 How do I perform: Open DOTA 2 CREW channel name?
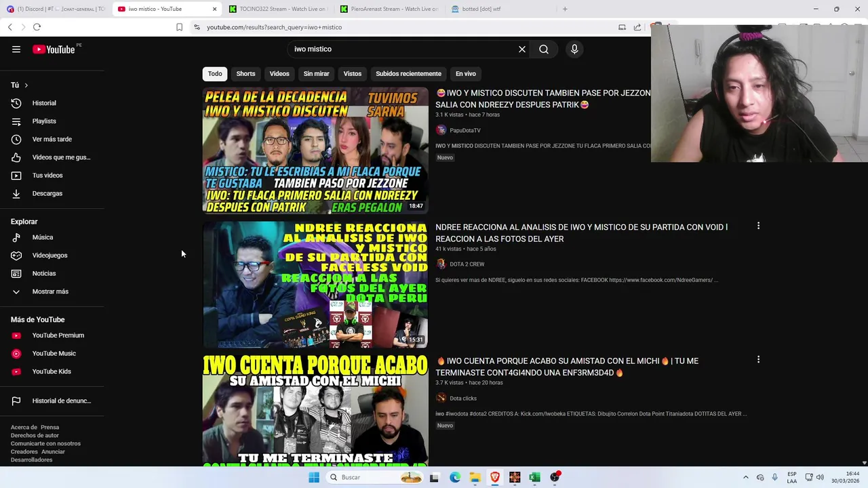pyautogui.click(x=467, y=264)
